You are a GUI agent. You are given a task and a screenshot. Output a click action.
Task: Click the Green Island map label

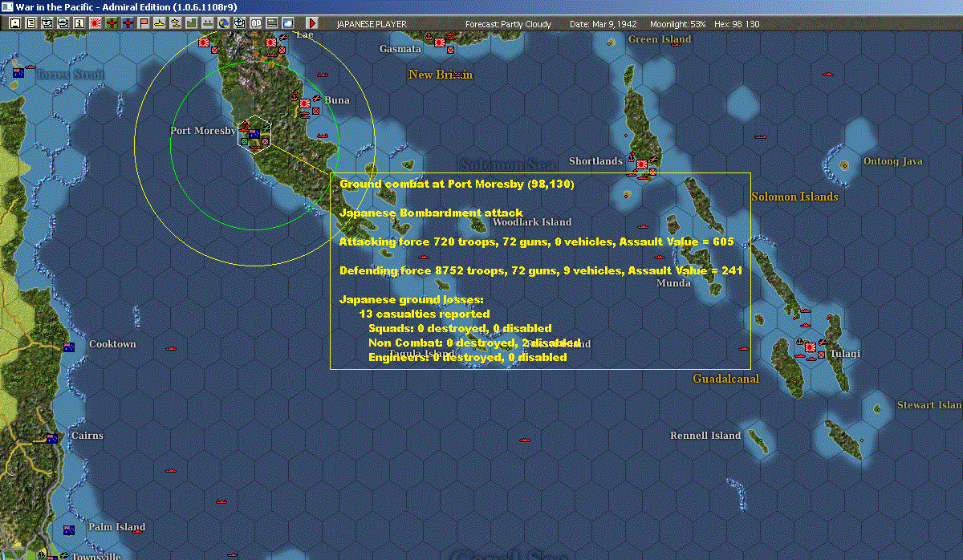click(660, 39)
